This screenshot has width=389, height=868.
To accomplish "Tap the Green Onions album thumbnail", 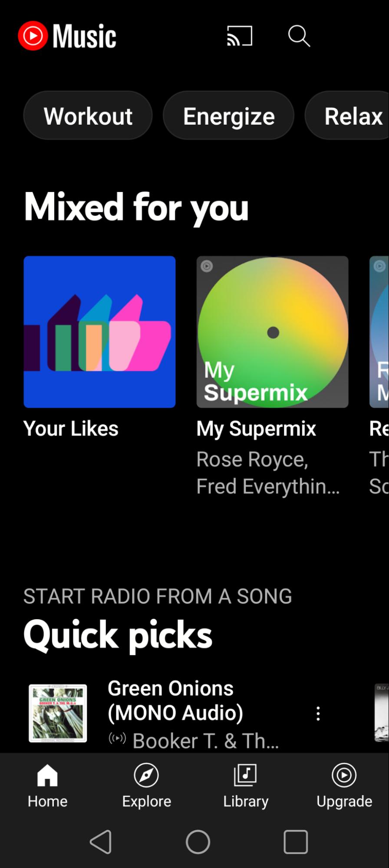I will click(58, 713).
